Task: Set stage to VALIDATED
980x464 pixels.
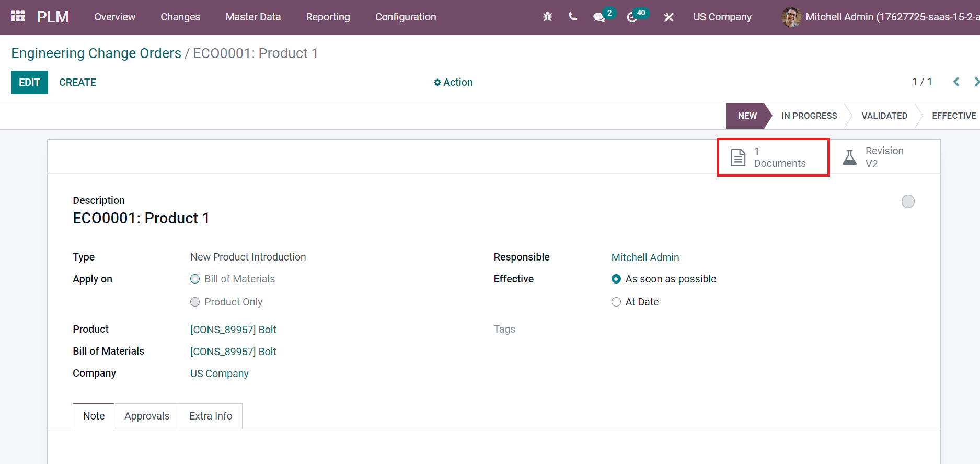Action: pyautogui.click(x=884, y=116)
